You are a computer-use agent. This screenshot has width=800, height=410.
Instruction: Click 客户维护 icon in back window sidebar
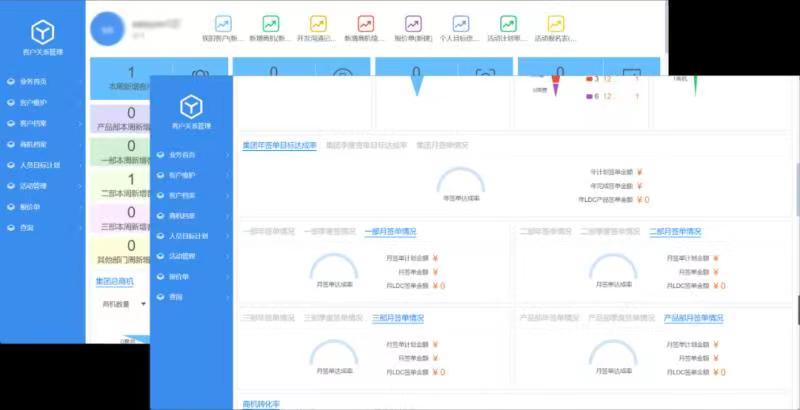click(x=11, y=102)
